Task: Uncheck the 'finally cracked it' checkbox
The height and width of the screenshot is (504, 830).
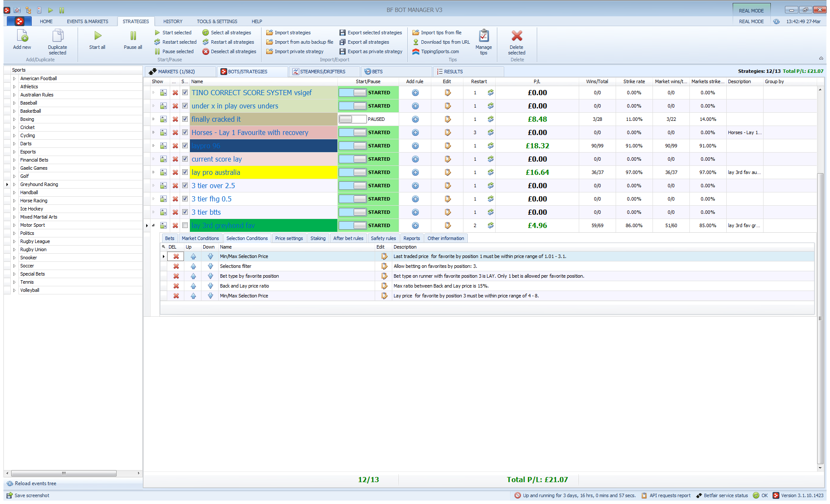Action: 185,119
